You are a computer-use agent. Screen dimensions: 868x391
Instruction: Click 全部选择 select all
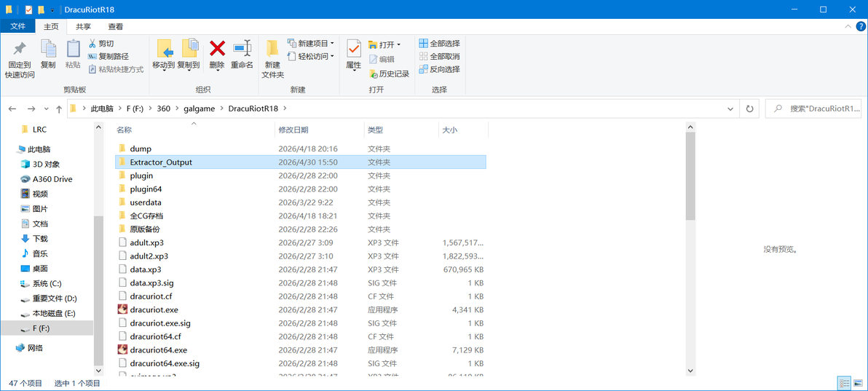click(440, 43)
